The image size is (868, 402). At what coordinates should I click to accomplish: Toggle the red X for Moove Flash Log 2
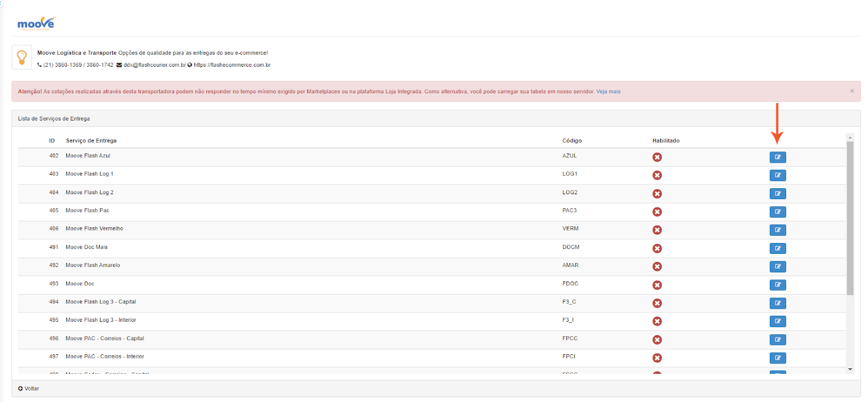tap(657, 194)
